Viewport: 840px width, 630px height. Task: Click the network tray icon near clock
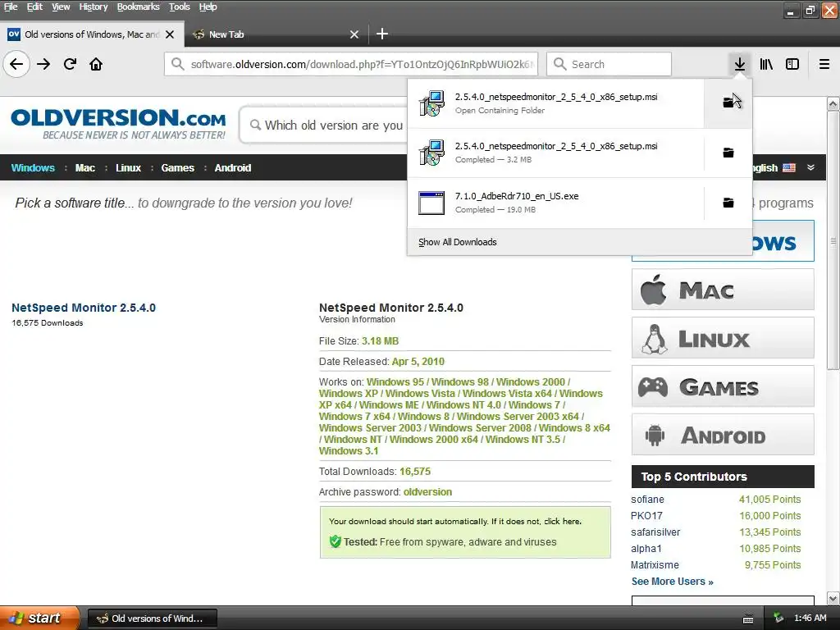(778, 619)
